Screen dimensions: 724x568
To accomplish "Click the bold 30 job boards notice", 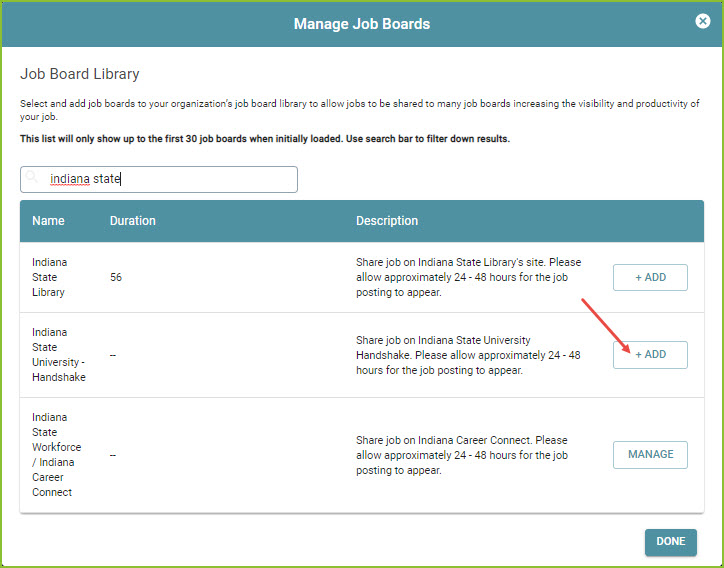I will pyautogui.click(x=265, y=139).
